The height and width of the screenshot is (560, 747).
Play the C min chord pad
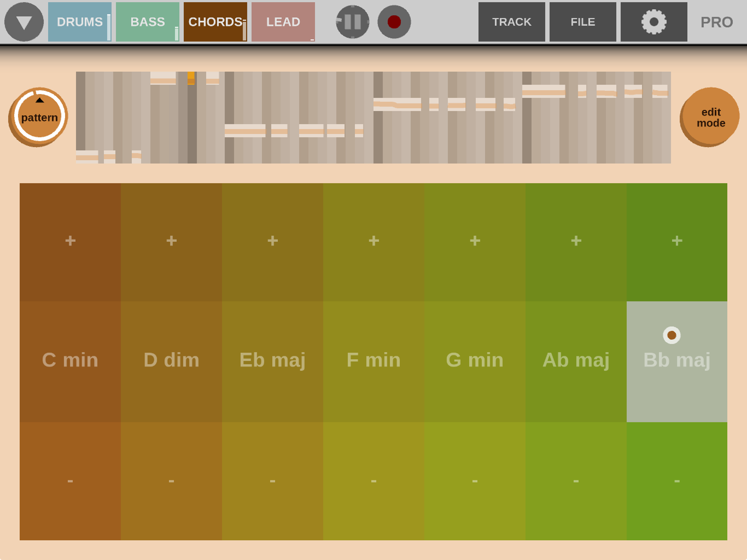70,361
